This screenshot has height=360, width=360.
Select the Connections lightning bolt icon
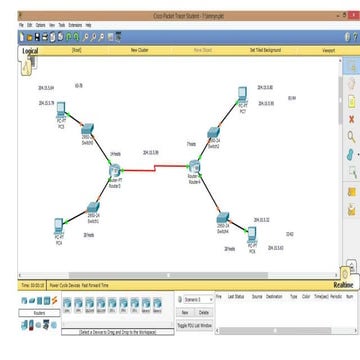pyautogui.click(x=55, y=300)
